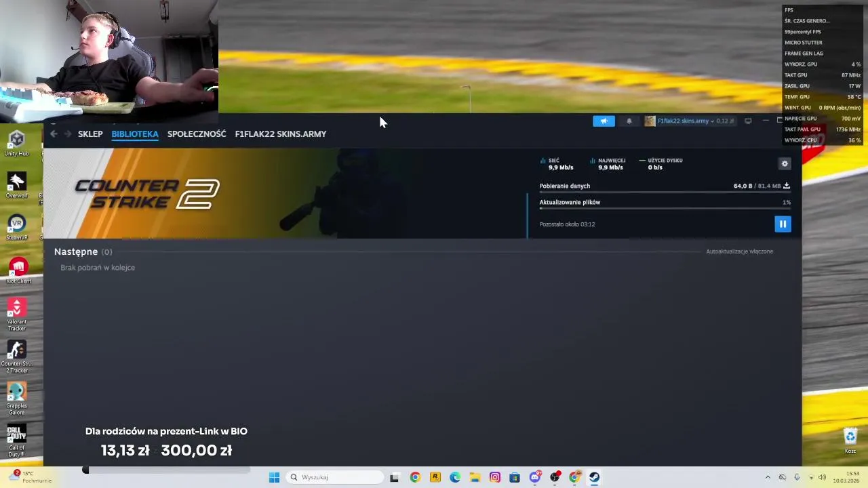The height and width of the screenshot is (488, 868).
Task: Open the Windows Start menu
Action: coord(274,477)
